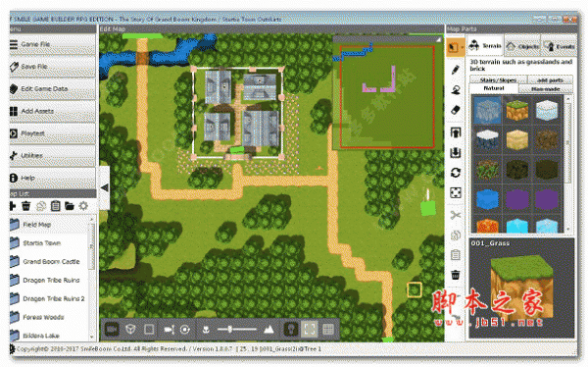Select the fill/stamp tool below the pencil
588x367 pixels.
(456, 89)
